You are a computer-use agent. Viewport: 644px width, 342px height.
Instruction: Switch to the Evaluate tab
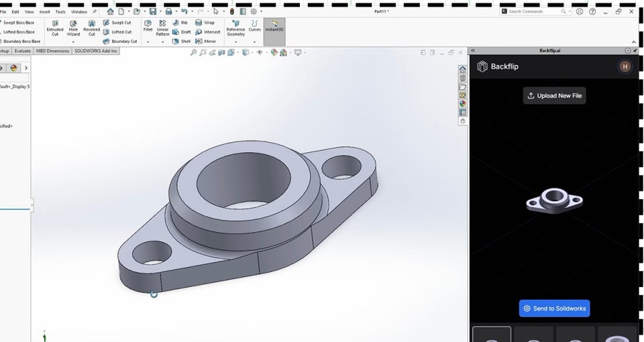click(23, 51)
